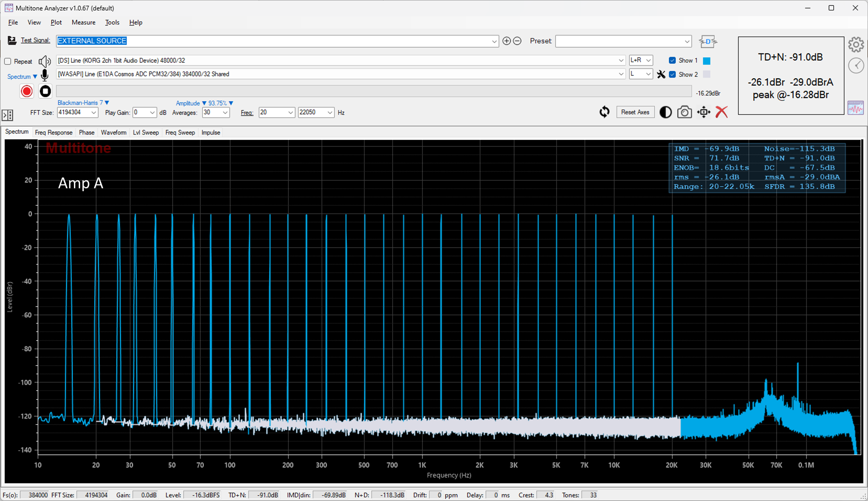868x501 pixels.
Task: Click the blue Show 1 color swatch
Action: point(706,61)
